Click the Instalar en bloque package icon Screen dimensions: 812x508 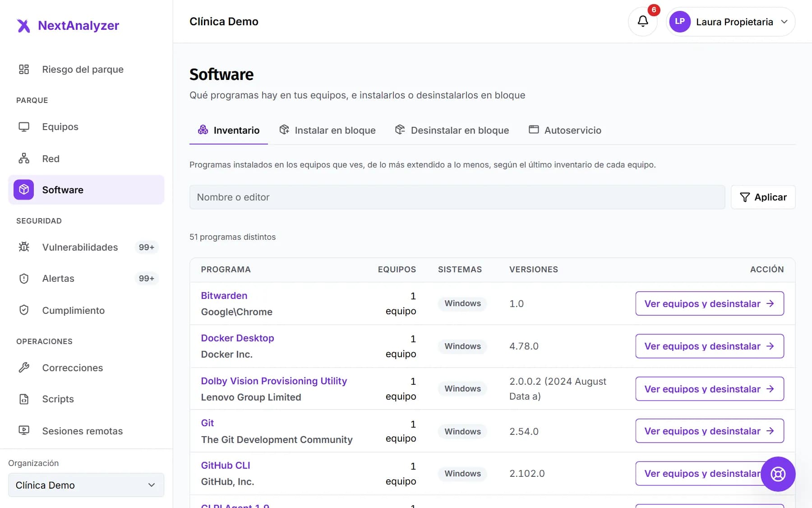pos(284,130)
